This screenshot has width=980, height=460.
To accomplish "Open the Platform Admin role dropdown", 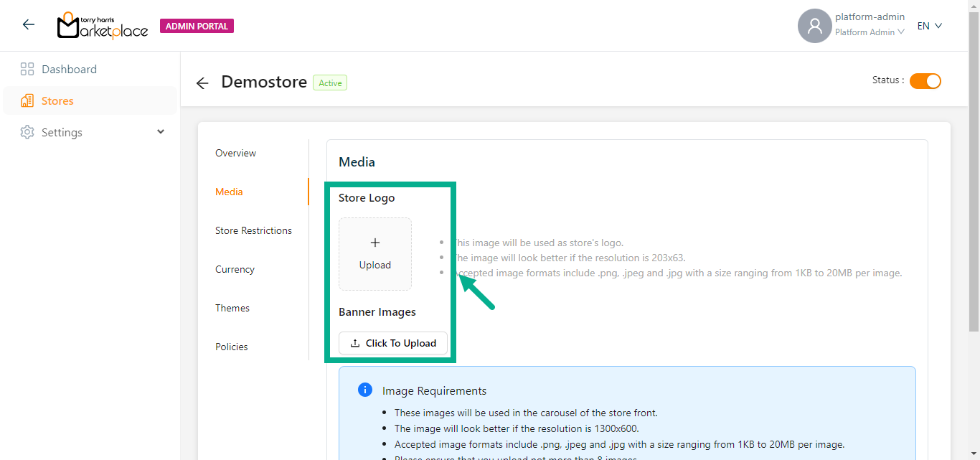I will [869, 32].
